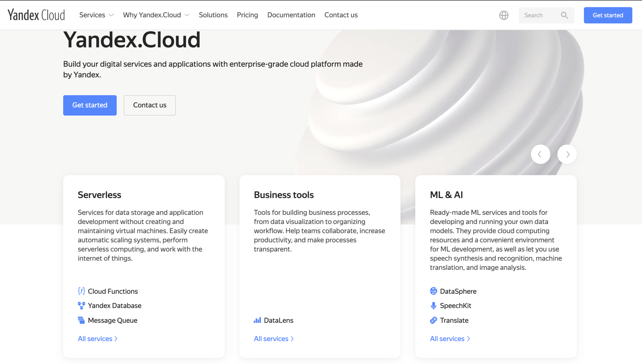Image resolution: width=642 pixels, height=364 pixels.
Task: Click the Serverless card heading
Action: click(x=99, y=195)
